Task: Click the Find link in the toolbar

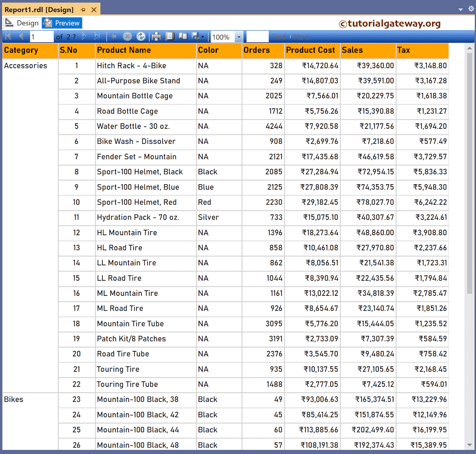Action: coord(279,36)
